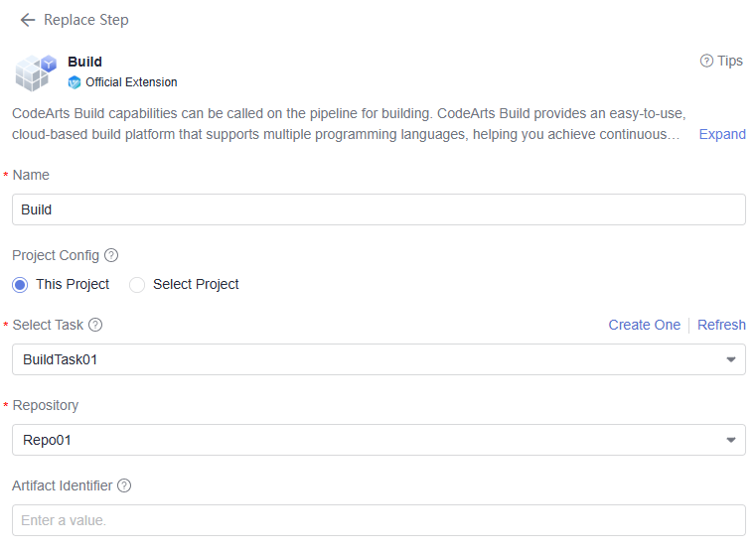The width and height of the screenshot is (756, 552).
Task: Open the BuildTask01 task dropdown
Action: pyautogui.click(x=378, y=359)
